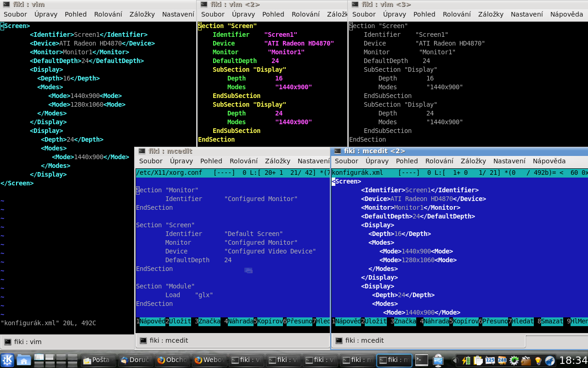Screen dimensions: 588x368
Task: Open the Klipper clipboard tray icon
Action: 478,360
